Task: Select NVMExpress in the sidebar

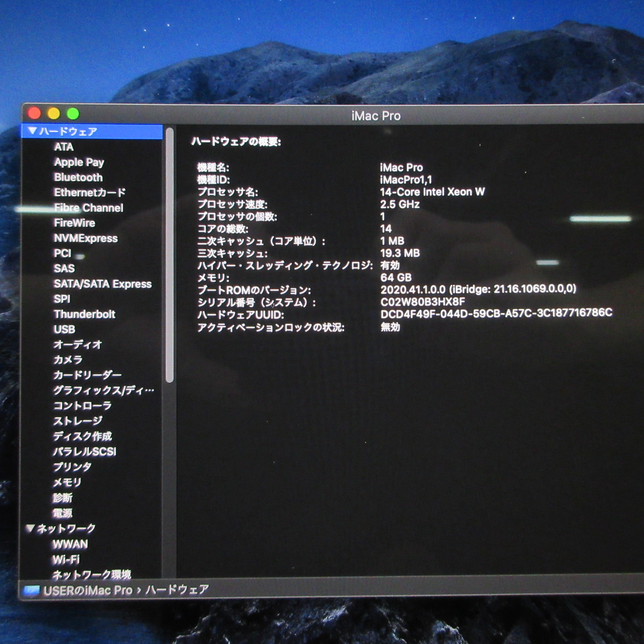Action: pos(86,238)
